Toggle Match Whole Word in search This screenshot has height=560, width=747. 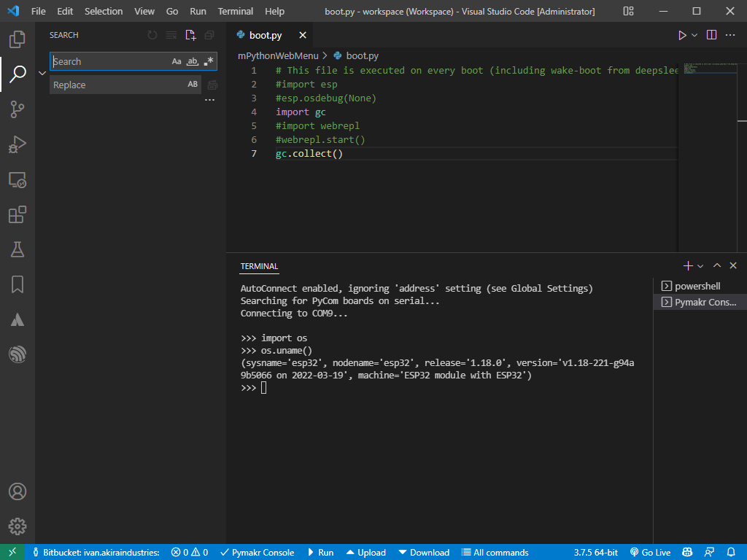pyautogui.click(x=193, y=62)
